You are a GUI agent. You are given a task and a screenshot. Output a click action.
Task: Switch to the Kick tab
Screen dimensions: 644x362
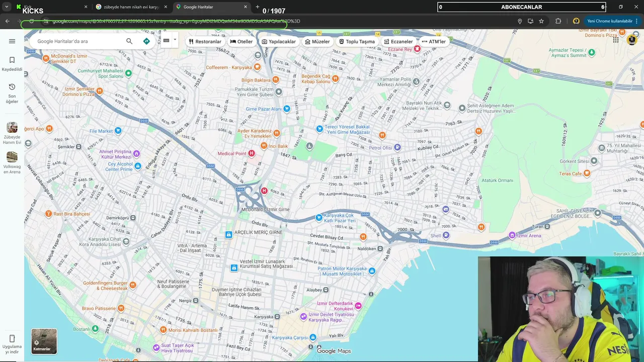[x=50, y=7]
